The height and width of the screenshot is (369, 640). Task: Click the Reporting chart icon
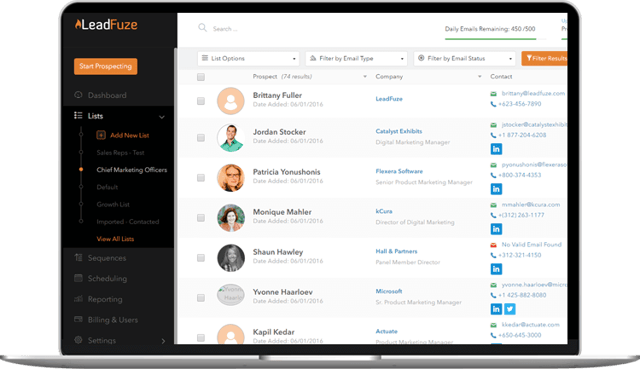coord(78,299)
